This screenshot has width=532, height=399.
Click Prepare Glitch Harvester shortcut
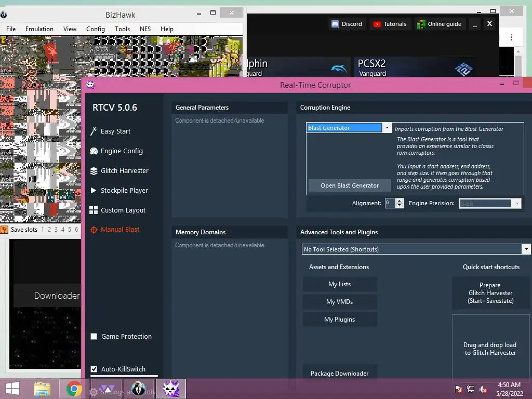(490, 293)
